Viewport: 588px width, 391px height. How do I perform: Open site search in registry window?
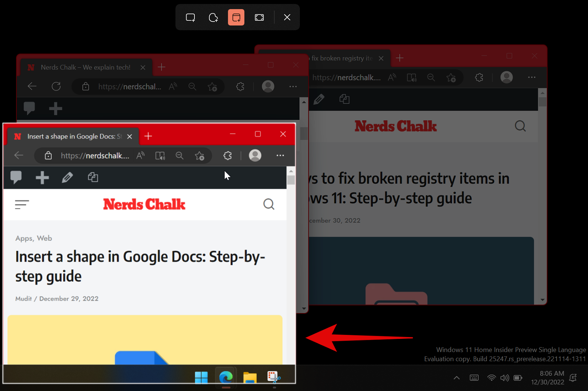[520, 126]
